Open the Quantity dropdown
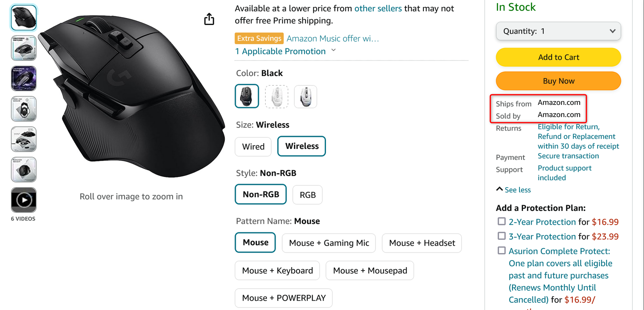This screenshot has width=644, height=310. [x=558, y=31]
